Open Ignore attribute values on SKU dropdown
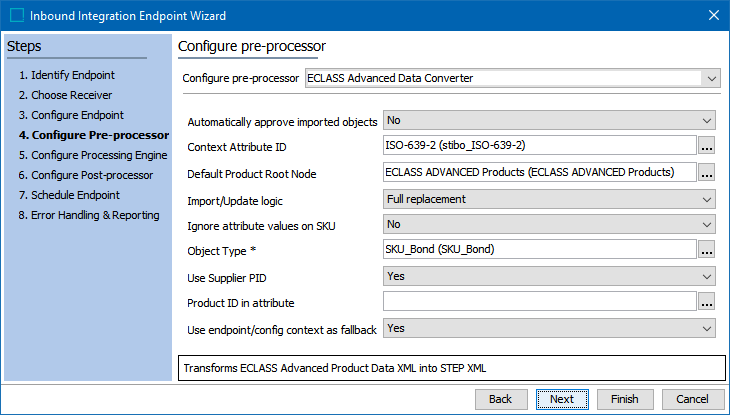 549,225
